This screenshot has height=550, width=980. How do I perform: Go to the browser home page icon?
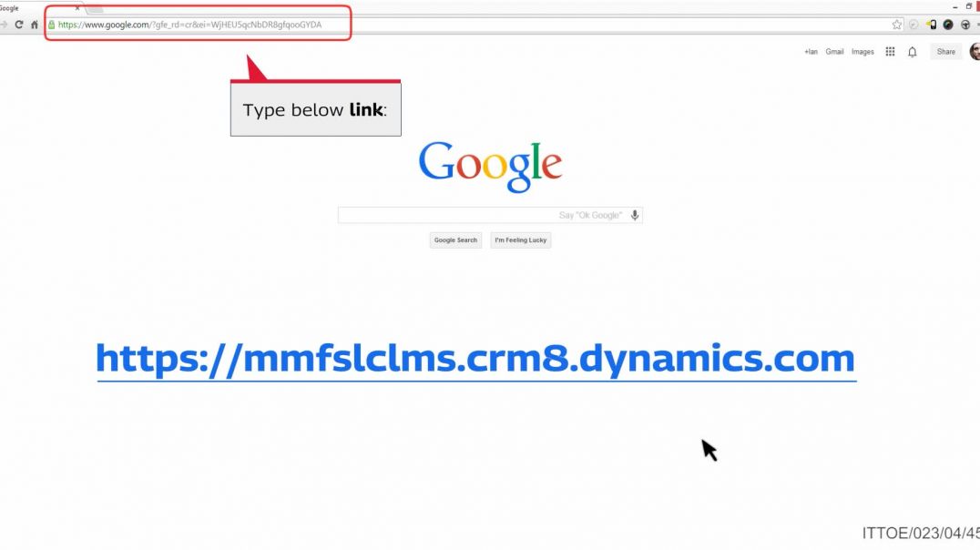[x=35, y=25]
